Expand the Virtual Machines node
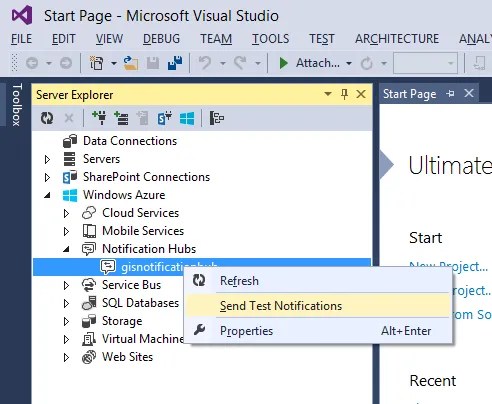Image resolution: width=492 pixels, height=404 pixels. (x=66, y=339)
